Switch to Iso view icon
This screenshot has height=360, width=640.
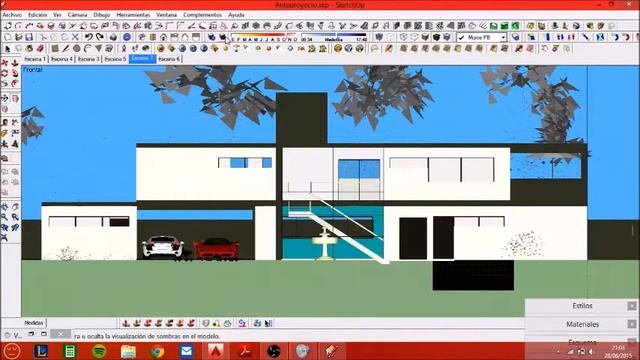[x=142, y=37]
